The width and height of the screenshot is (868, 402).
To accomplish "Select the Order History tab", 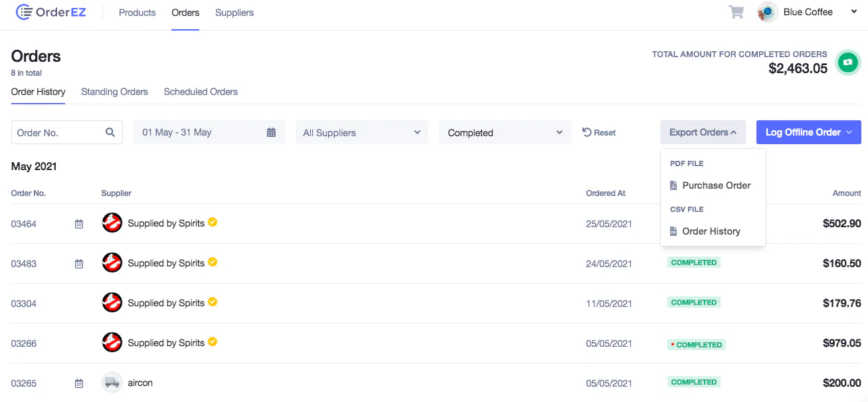I will [39, 92].
